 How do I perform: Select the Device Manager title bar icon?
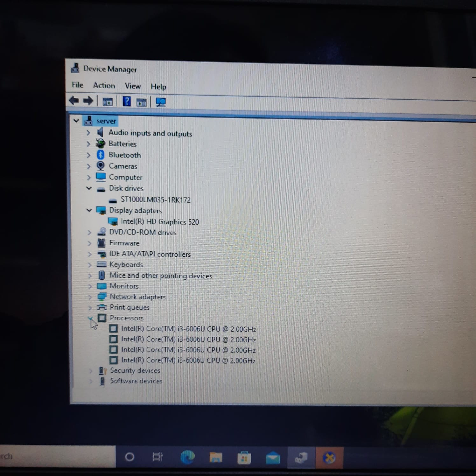point(75,68)
